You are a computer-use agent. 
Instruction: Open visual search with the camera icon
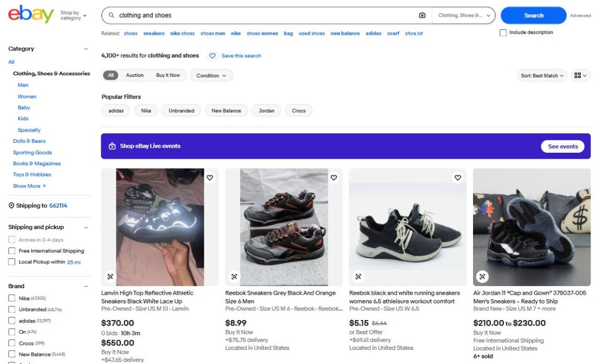[423, 15]
